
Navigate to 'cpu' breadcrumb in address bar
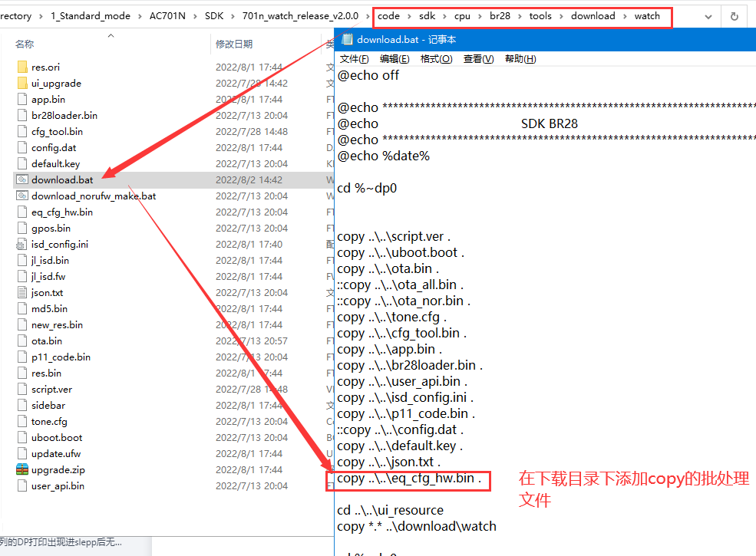pos(462,16)
